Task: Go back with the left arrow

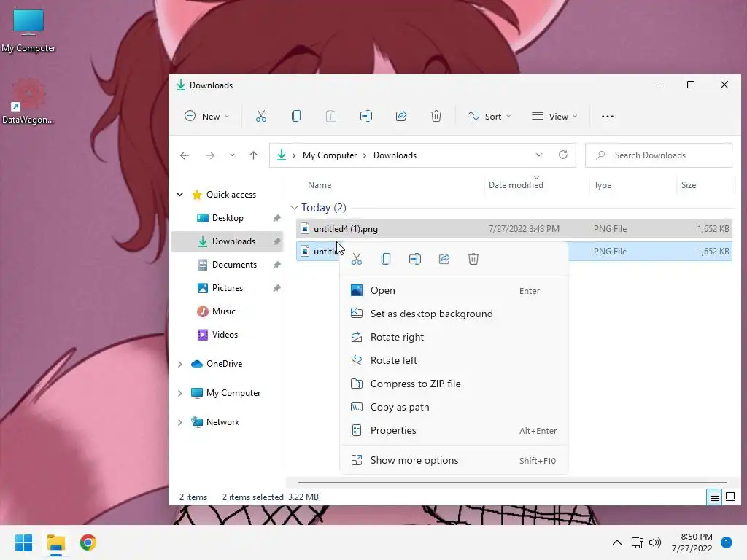Action: (x=185, y=155)
